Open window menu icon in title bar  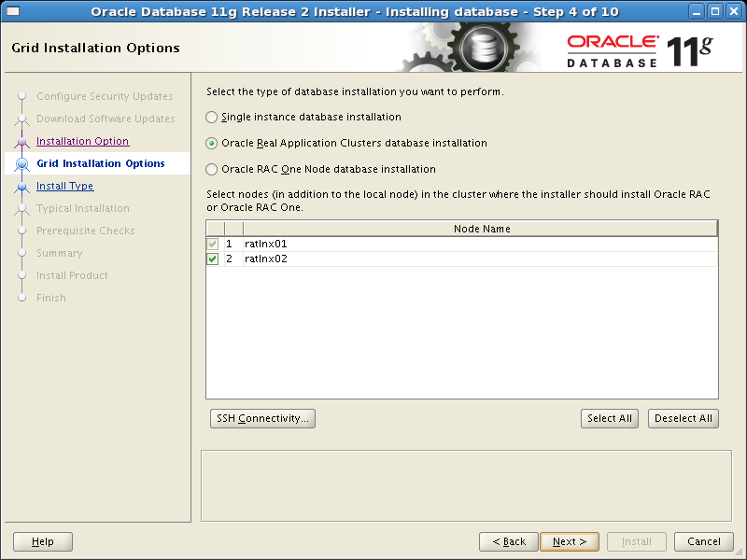click(13, 11)
